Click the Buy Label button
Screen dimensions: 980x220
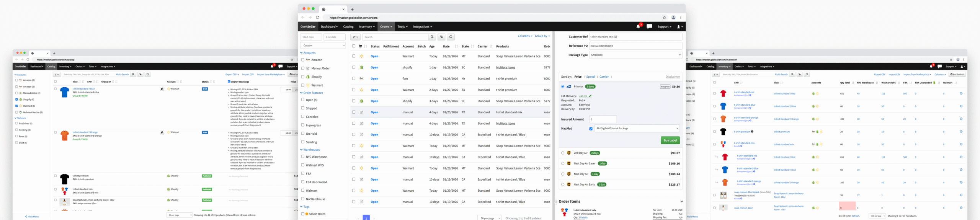(670, 140)
